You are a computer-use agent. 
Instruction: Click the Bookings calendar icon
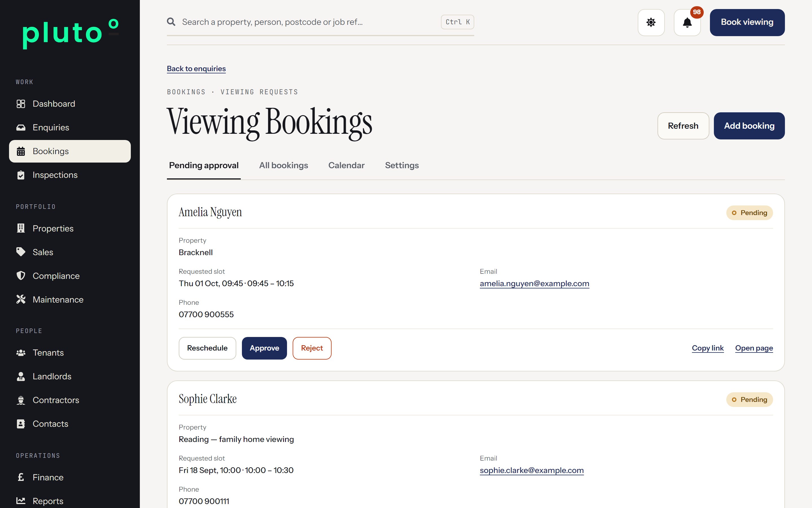coord(21,151)
